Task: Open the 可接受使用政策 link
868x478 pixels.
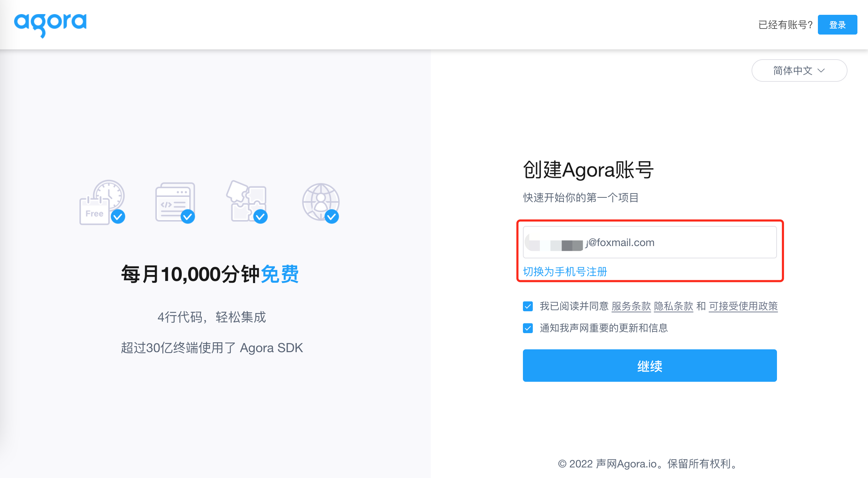Action: point(743,306)
